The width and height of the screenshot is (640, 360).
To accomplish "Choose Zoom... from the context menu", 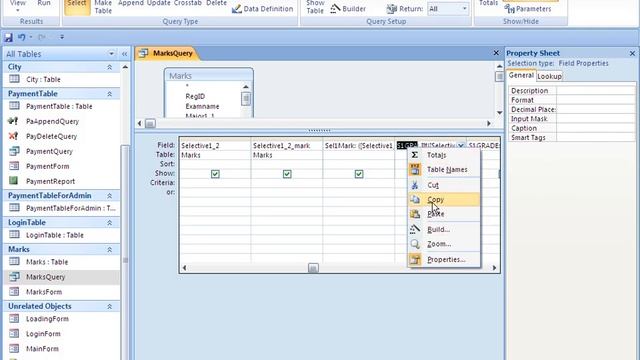I will coord(444,244).
